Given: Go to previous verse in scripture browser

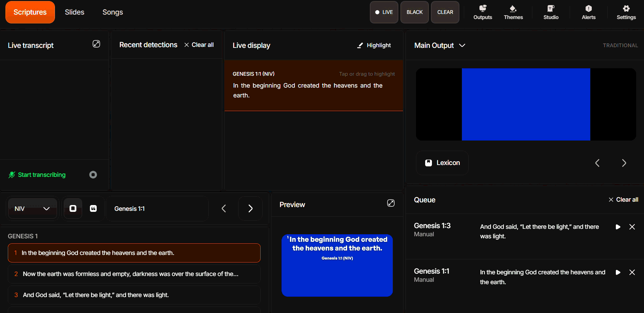Looking at the screenshot, I should tap(224, 208).
